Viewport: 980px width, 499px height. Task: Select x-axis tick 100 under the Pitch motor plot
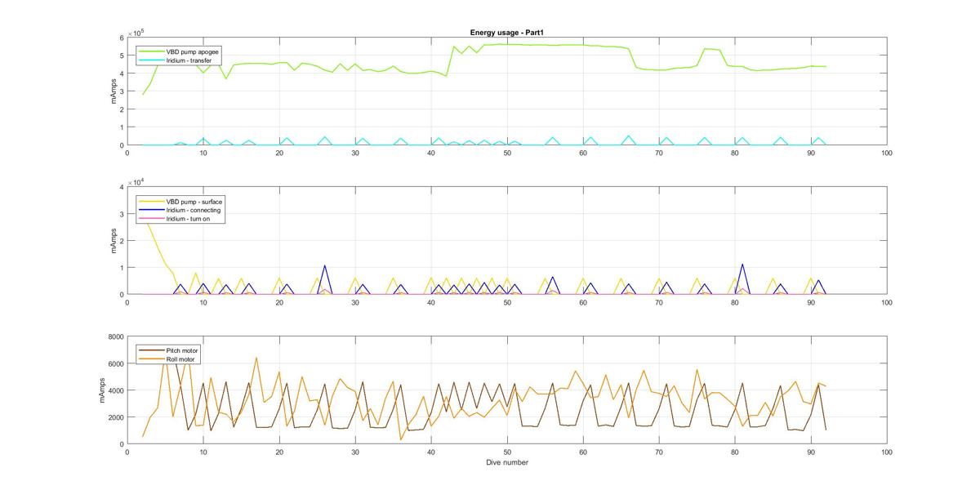[887, 452]
